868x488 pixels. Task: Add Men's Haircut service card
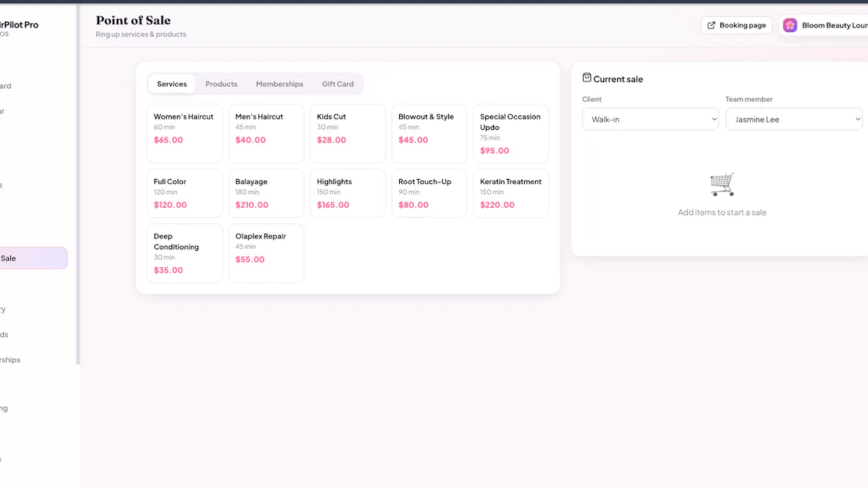[x=266, y=133]
